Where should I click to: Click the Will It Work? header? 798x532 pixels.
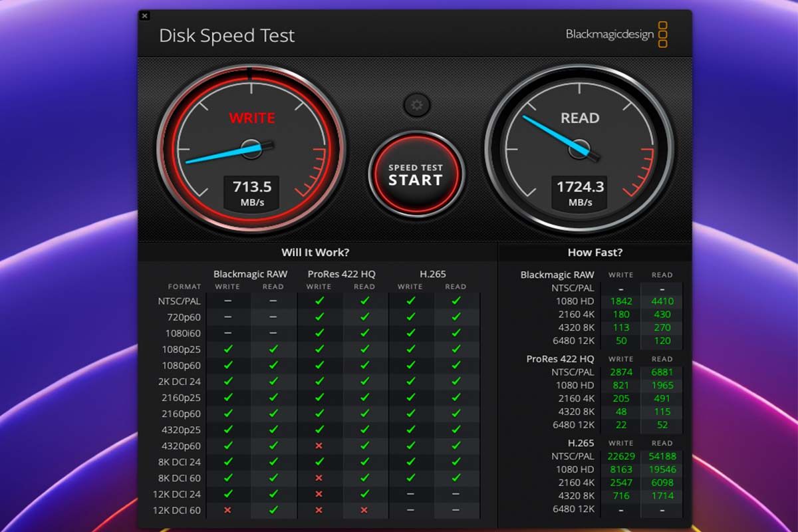pyautogui.click(x=315, y=253)
